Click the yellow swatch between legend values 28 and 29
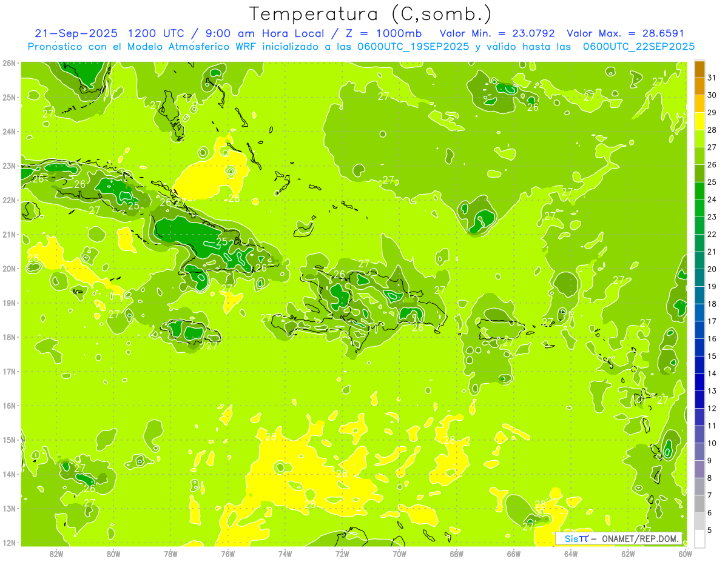The width and height of the screenshot is (728, 562). click(x=700, y=122)
